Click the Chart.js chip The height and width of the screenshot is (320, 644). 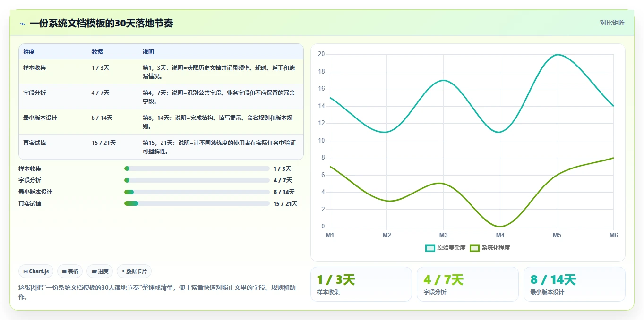[x=36, y=271]
